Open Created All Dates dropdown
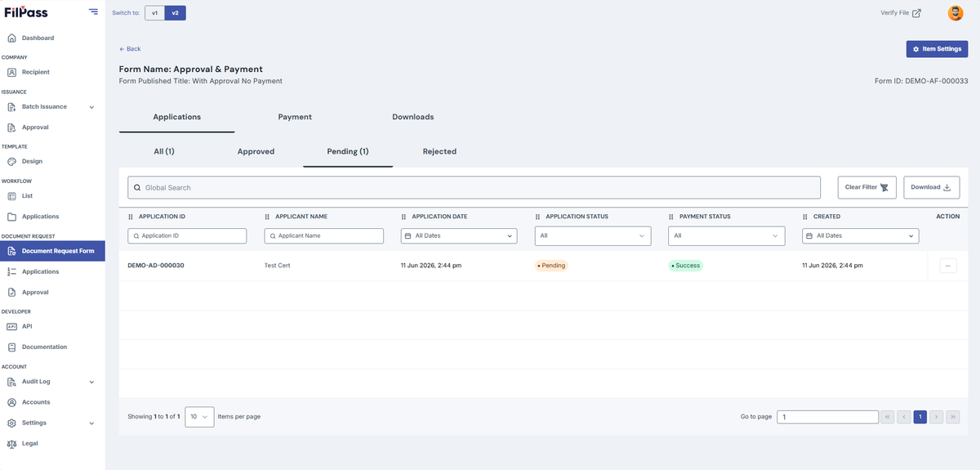 point(861,235)
